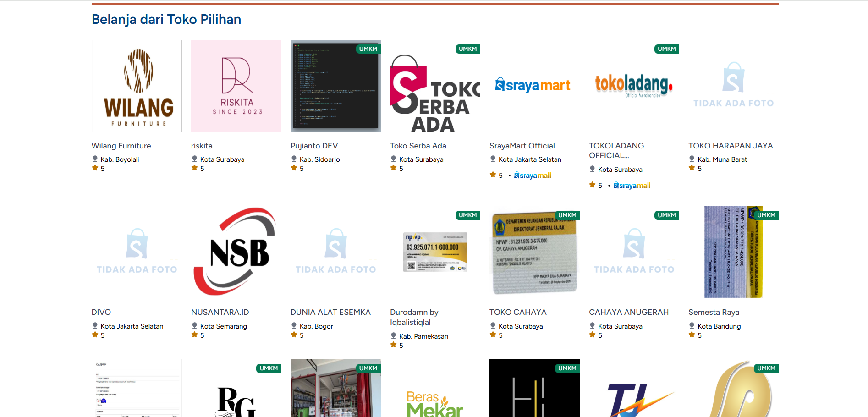868x417 pixels.
Task: Open the Semesta Raya rotated card image
Action: click(x=733, y=252)
